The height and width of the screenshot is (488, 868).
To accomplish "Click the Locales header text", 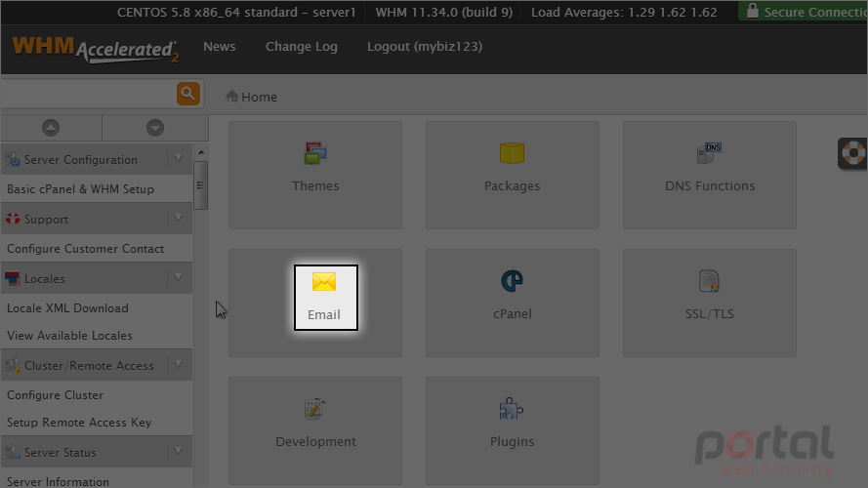I will pos(44,279).
